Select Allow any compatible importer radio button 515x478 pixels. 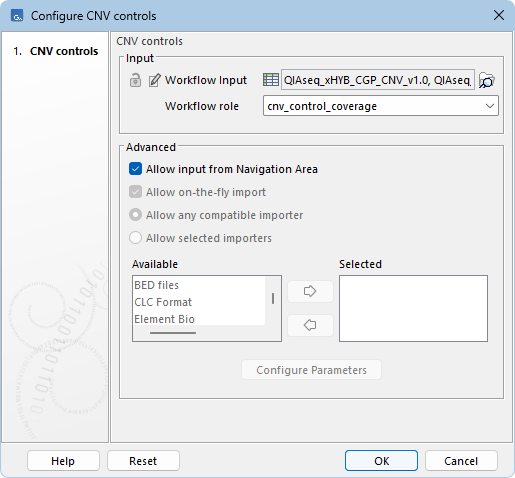click(x=135, y=215)
